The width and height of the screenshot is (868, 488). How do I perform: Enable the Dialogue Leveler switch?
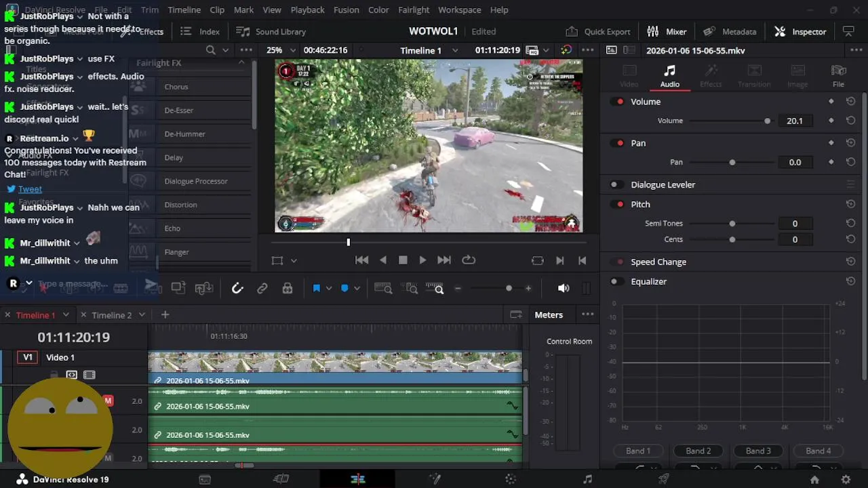point(617,184)
